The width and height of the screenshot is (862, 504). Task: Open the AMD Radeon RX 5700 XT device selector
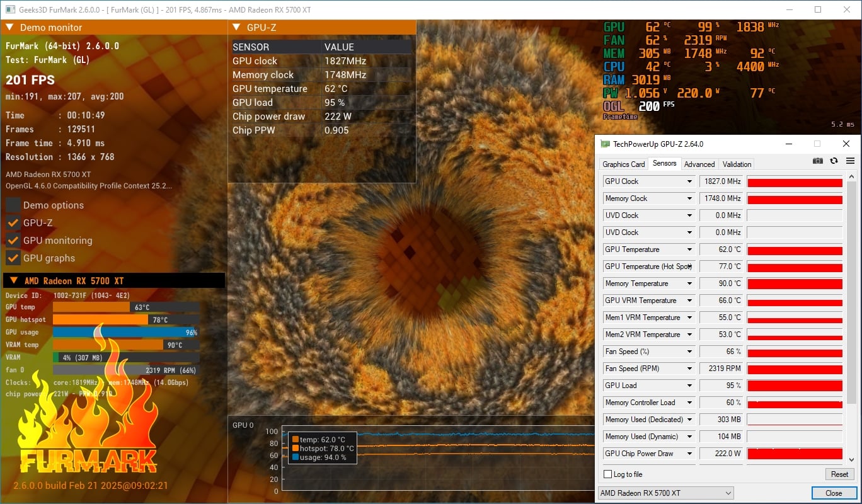click(665, 493)
